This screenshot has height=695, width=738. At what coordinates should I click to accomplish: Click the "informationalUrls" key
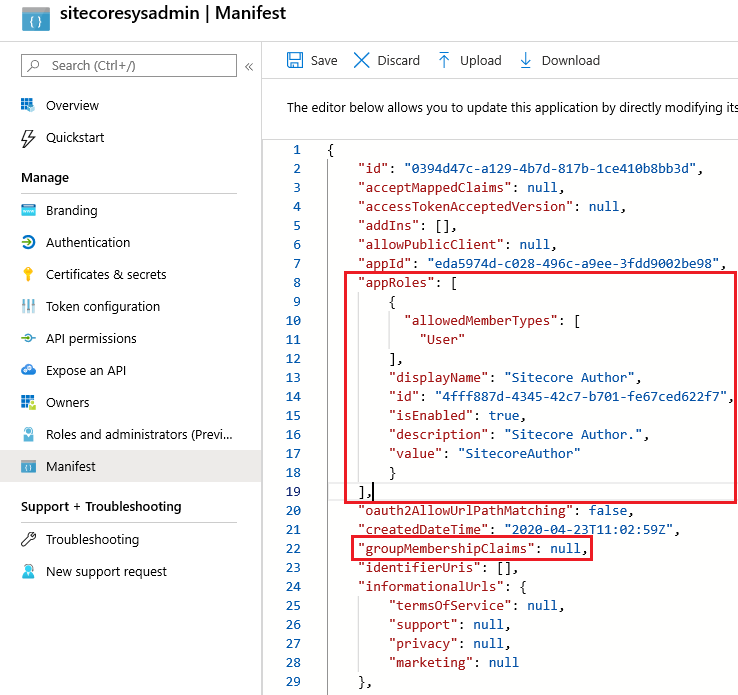(x=431, y=586)
